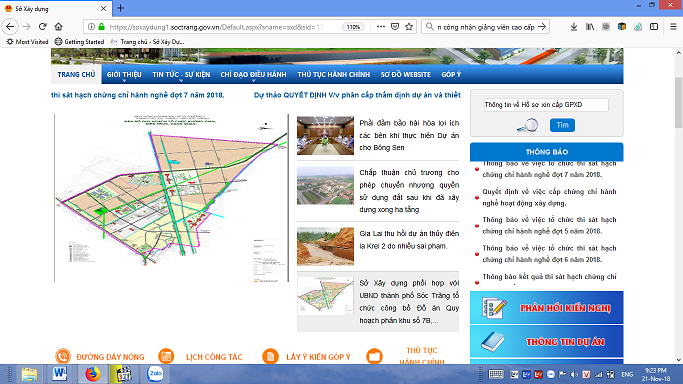Image resolution: width=683 pixels, height=384 pixels.
Task: Go to the browser home page icon
Action: tap(58, 27)
